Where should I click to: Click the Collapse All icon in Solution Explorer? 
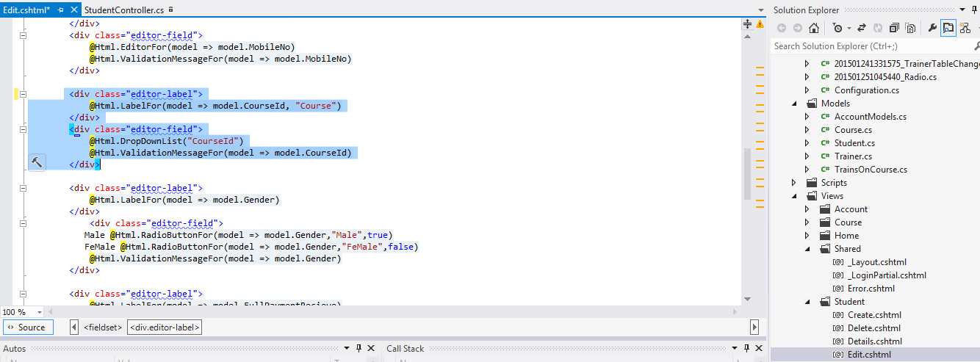[895, 28]
